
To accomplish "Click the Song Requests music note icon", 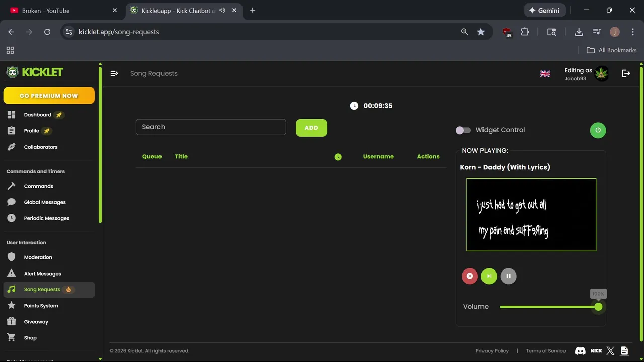I will point(11,290).
